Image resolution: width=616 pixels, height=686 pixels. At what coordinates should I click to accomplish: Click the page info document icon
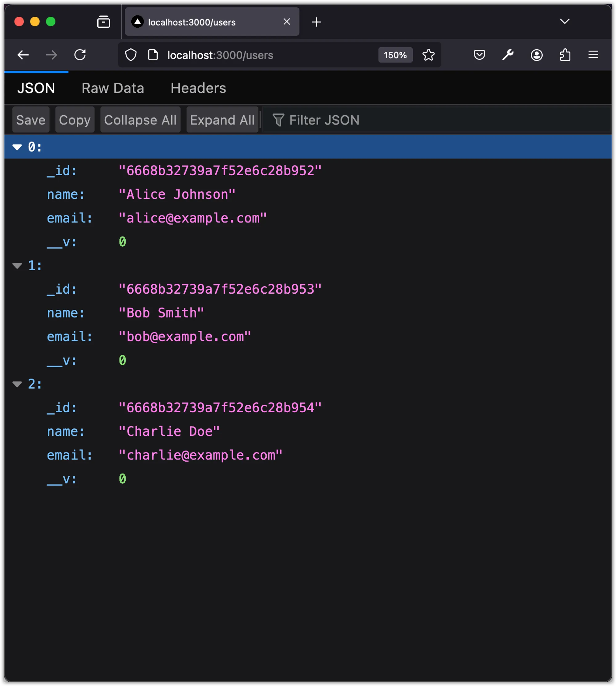(x=153, y=55)
